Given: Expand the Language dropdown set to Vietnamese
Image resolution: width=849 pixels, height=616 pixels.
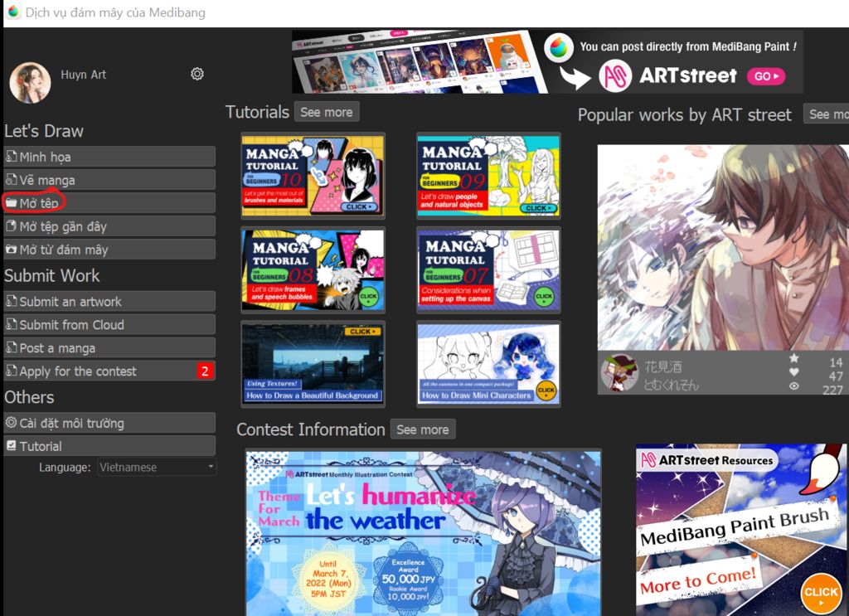Looking at the screenshot, I should click(x=157, y=467).
